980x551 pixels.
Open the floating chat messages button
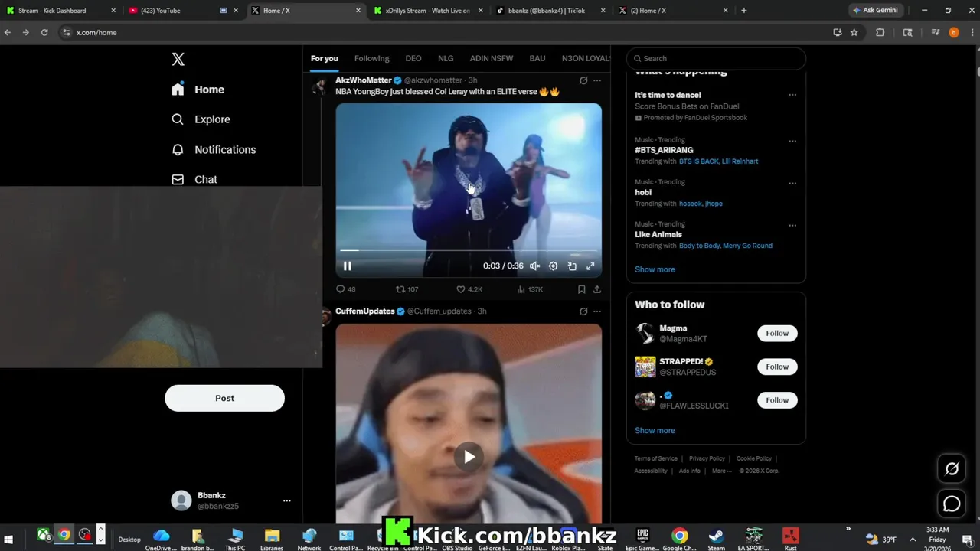pyautogui.click(x=952, y=504)
